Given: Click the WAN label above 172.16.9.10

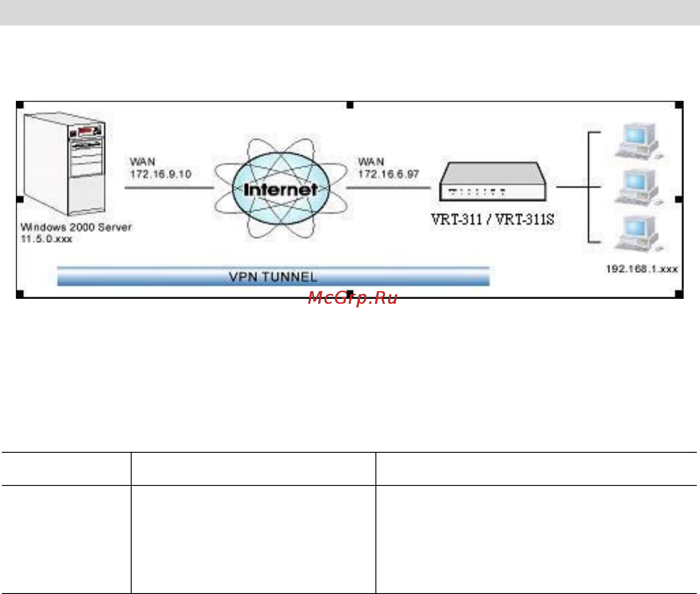Looking at the screenshot, I should [143, 162].
